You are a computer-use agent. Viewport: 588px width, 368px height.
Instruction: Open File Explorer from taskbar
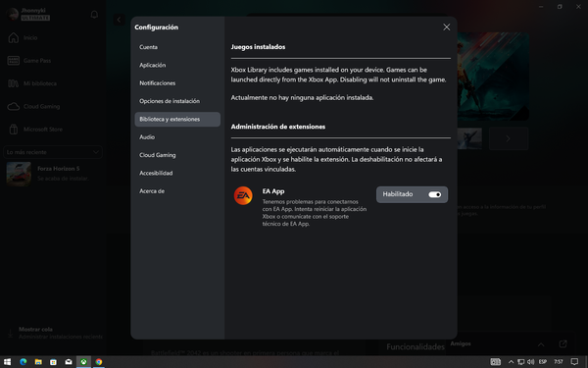[38, 362]
